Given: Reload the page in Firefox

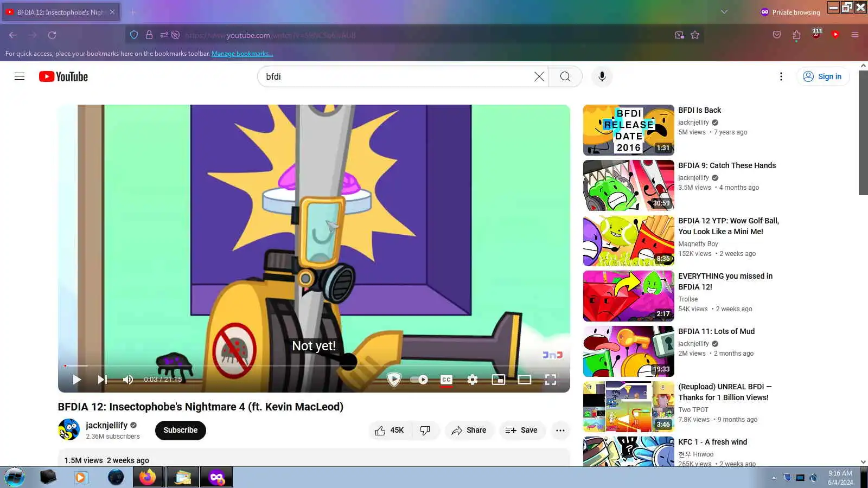Looking at the screenshot, I should [x=52, y=35].
